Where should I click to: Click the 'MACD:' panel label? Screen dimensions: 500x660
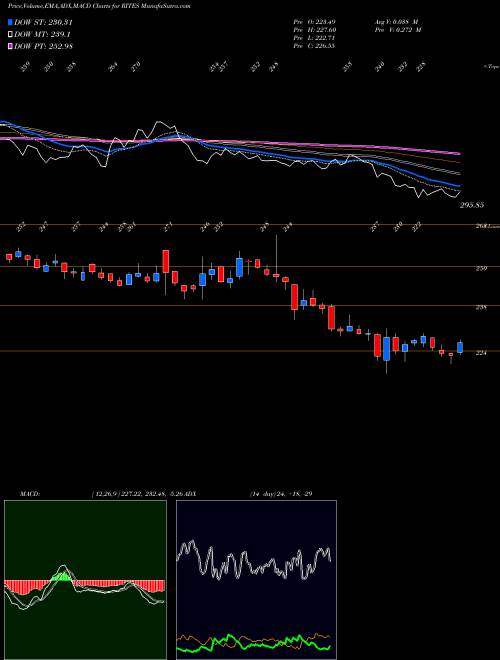(30, 494)
